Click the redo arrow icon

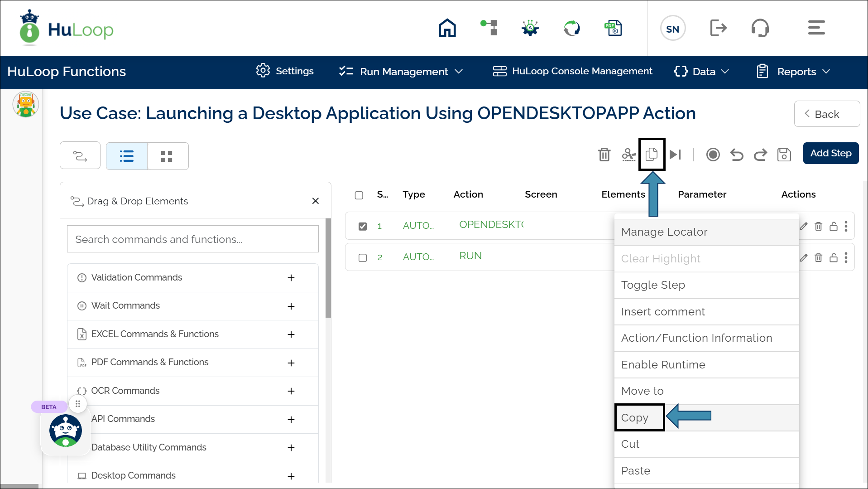click(x=760, y=155)
